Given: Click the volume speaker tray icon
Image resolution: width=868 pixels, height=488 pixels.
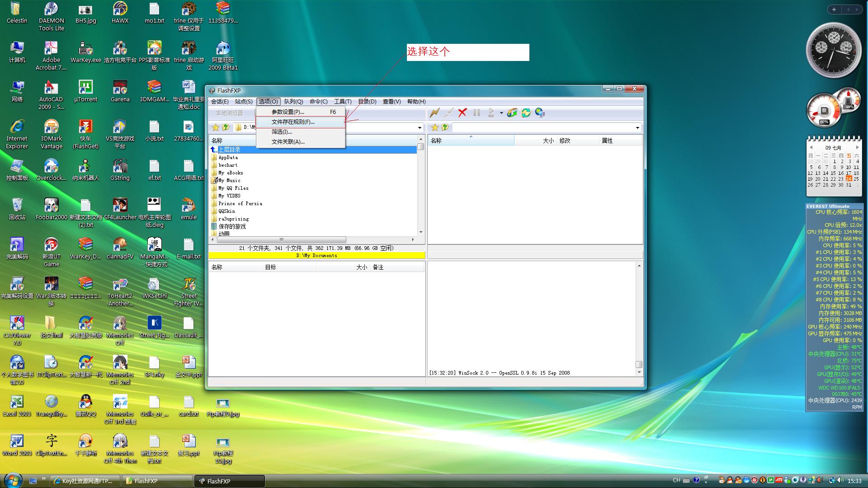Looking at the screenshot, I should coord(840,480).
